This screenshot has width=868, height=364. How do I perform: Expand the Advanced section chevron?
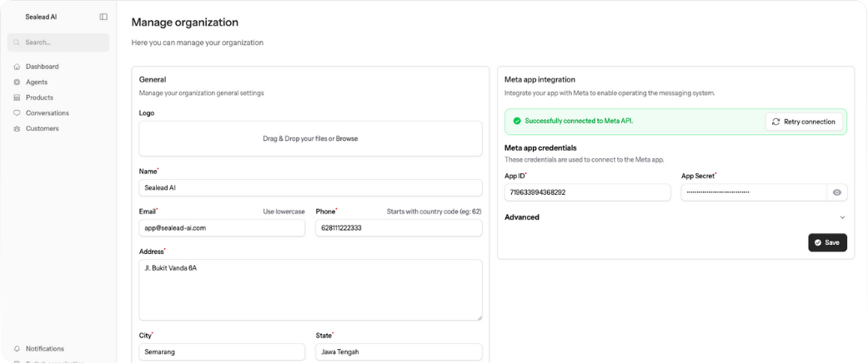pos(841,217)
